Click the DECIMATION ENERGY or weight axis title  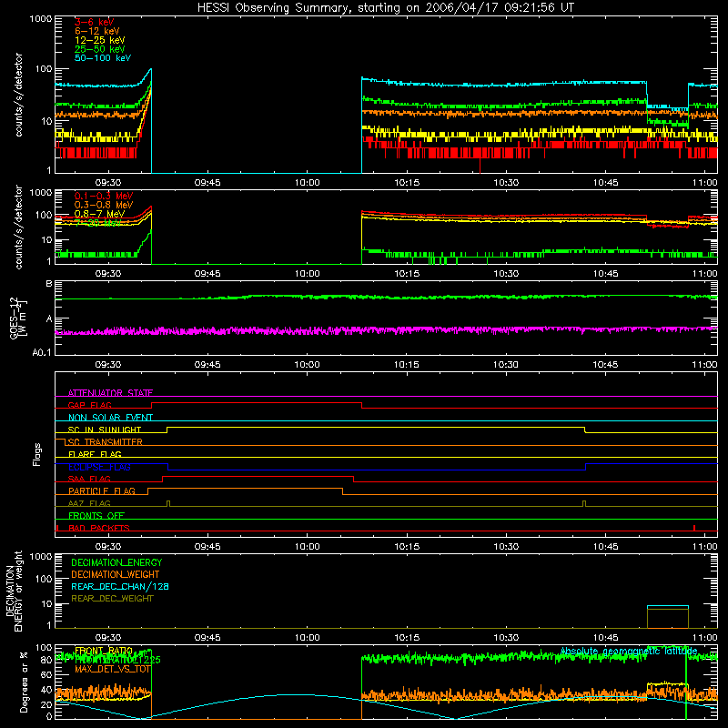pos(14,591)
